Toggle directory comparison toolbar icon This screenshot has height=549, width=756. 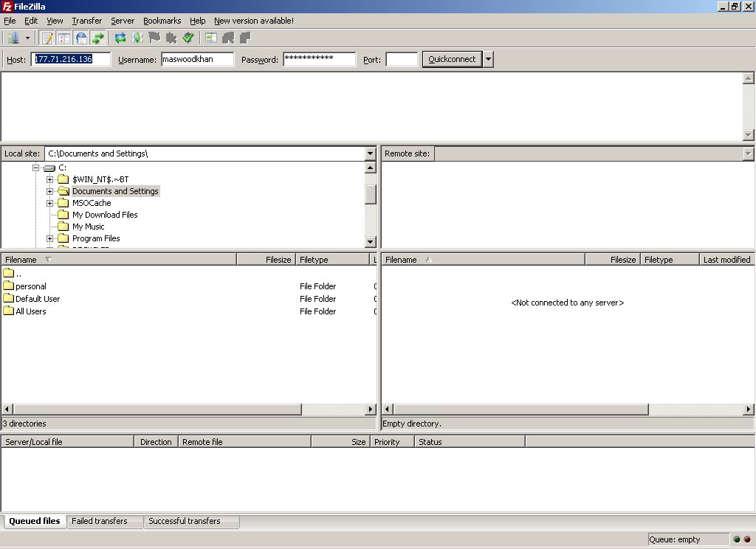click(x=228, y=38)
